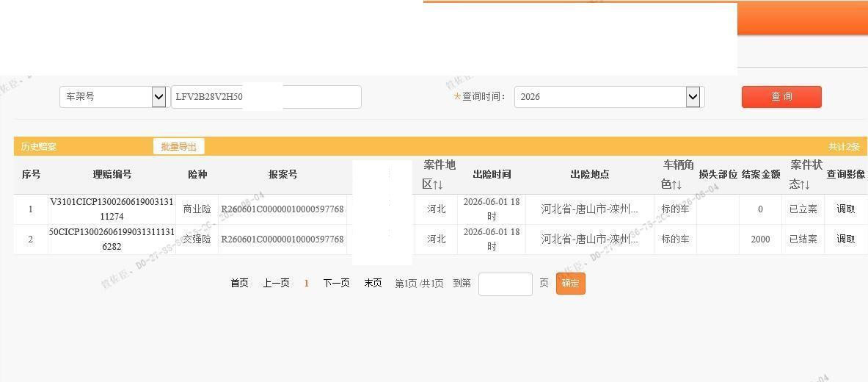Click the 河北 region cell in row 2
Image resolution: width=868 pixels, height=382 pixels.
437,239
